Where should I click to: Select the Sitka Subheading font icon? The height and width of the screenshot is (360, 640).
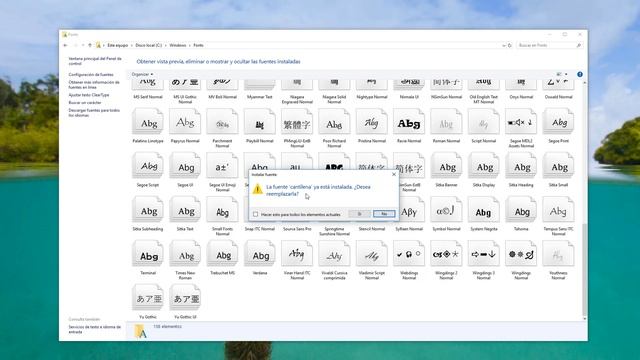[x=148, y=210]
